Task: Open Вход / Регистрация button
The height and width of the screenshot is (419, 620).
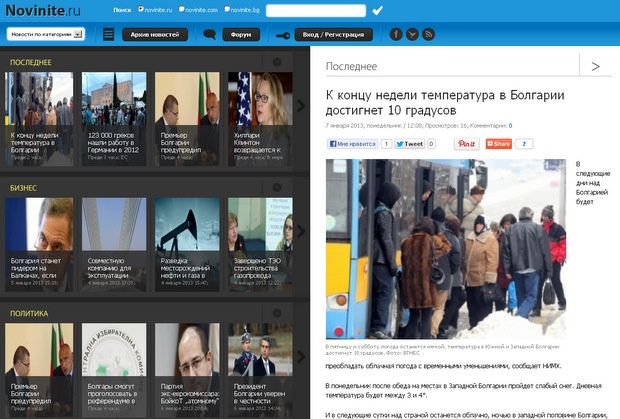Action: pos(333,34)
